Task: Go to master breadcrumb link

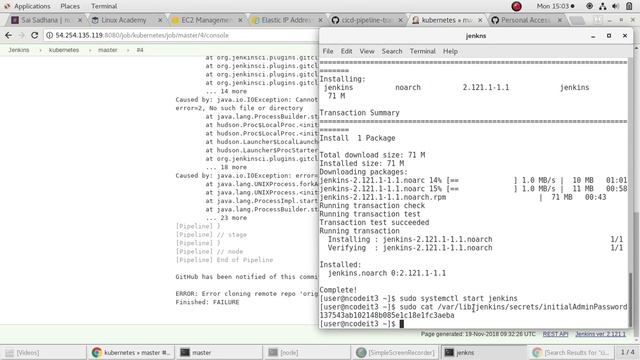Action: click(x=107, y=50)
